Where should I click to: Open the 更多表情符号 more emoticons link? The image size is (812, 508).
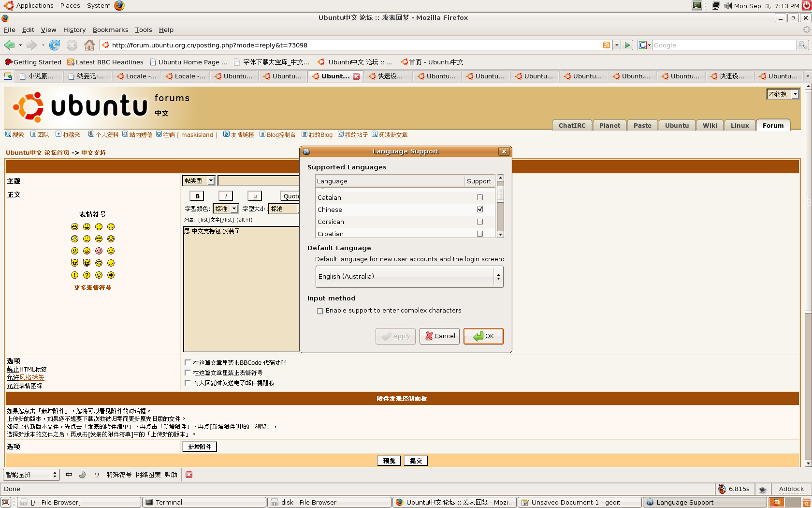(x=92, y=287)
